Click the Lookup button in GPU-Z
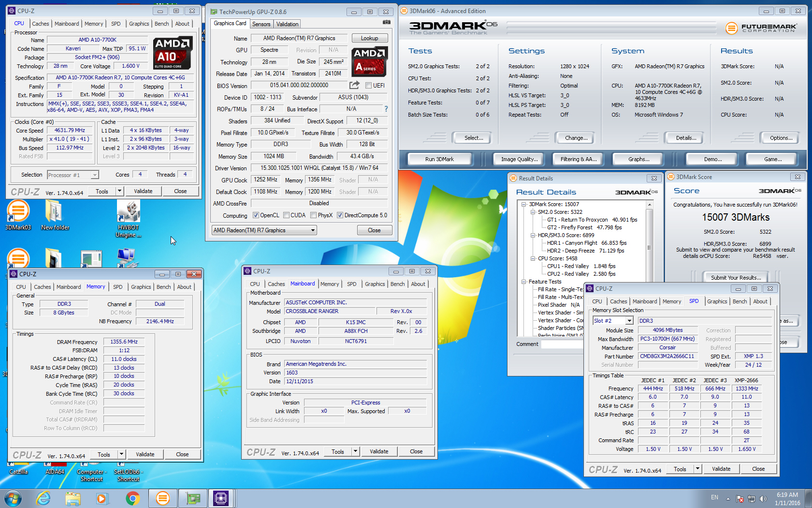The height and width of the screenshot is (508, 812). (369, 38)
